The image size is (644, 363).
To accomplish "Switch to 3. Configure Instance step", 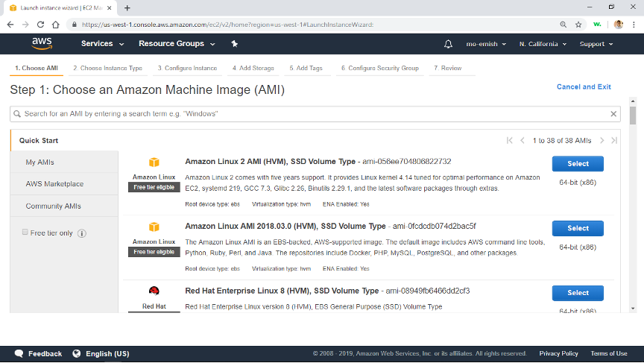I will click(187, 68).
